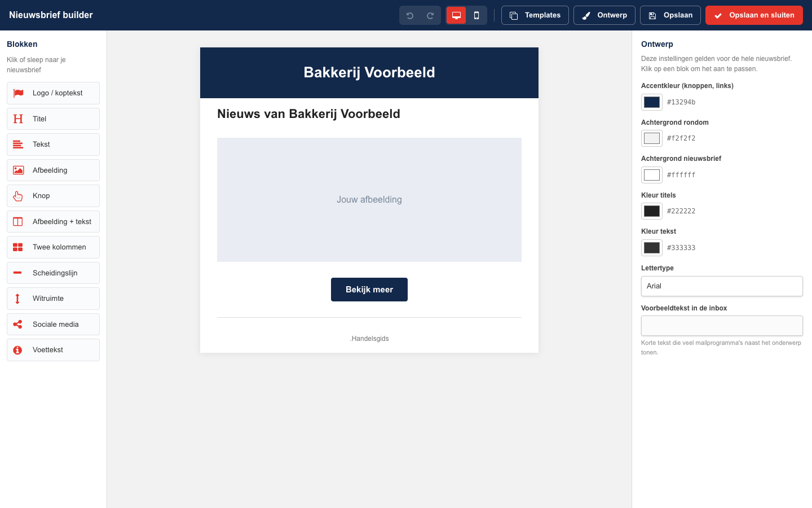
Task: Click the #f2f2f2 color value
Action: tap(681, 138)
